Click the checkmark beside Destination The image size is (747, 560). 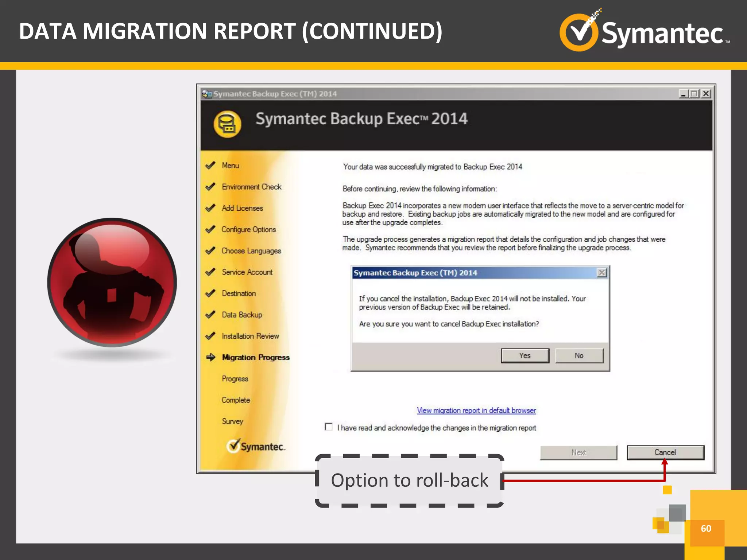[210, 293]
